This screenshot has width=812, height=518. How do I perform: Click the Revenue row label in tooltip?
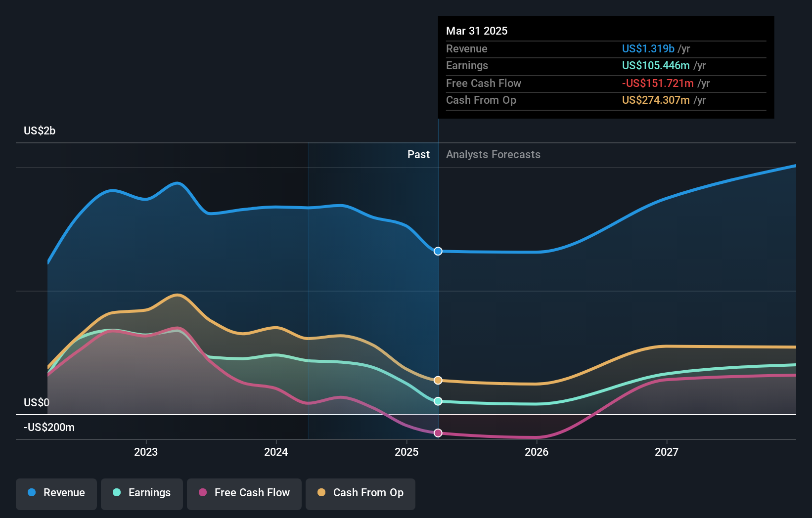pyautogui.click(x=467, y=48)
